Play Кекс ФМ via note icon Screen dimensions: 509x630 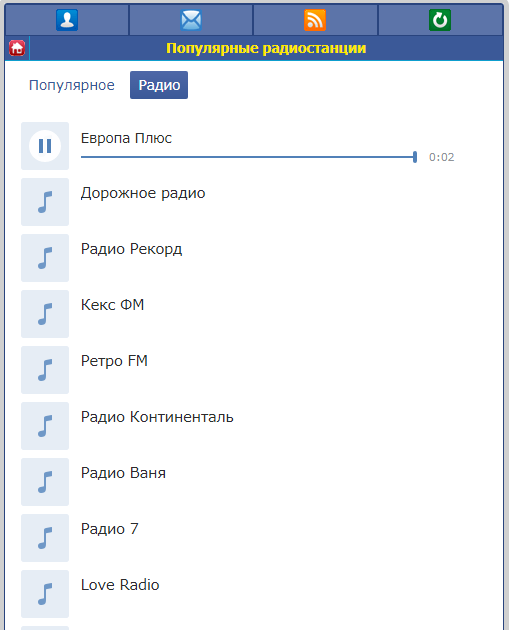tap(45, 314)
